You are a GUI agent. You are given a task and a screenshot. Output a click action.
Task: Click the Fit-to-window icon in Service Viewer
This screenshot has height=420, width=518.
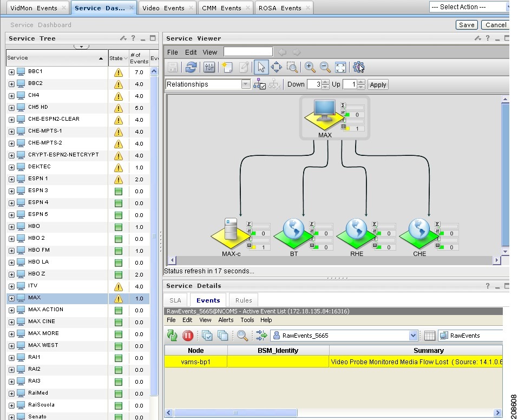(x=340, y=67)
